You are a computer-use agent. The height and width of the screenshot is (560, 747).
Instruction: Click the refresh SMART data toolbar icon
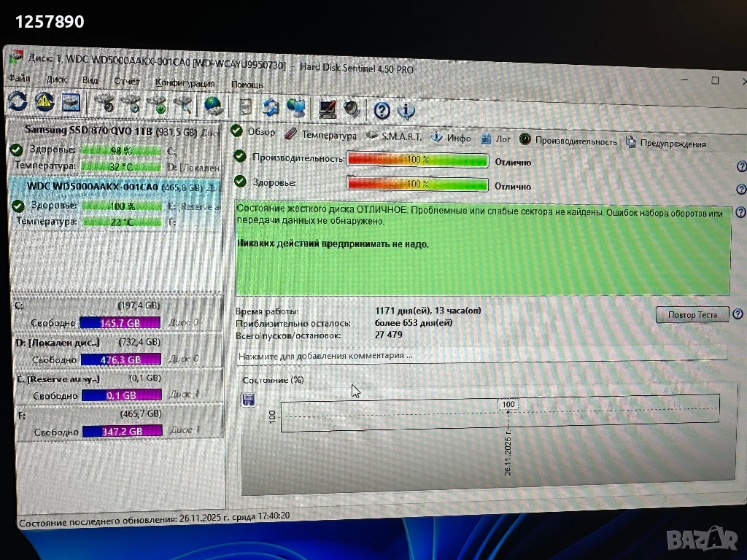point(16,103)
